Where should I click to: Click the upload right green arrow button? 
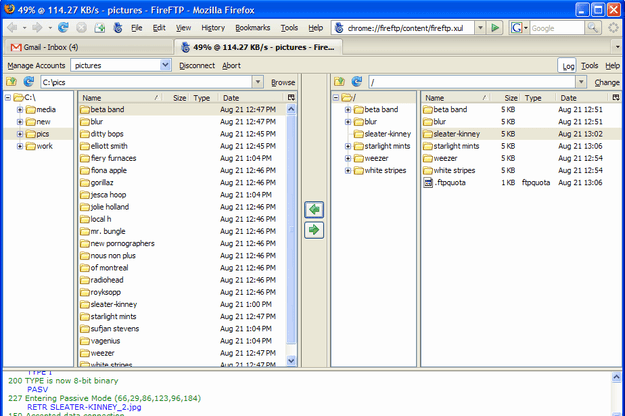click(314, 230)
